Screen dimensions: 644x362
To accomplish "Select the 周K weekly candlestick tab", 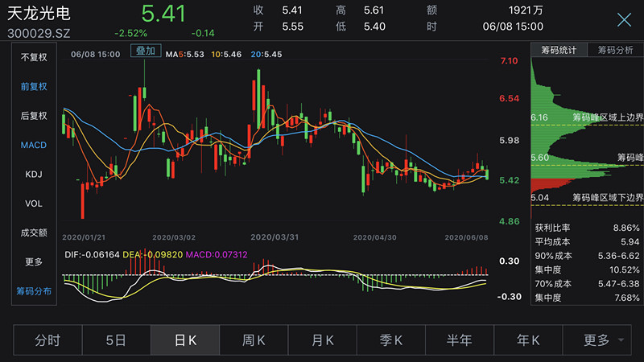I will pyautogui.click(x=254, y=339).
